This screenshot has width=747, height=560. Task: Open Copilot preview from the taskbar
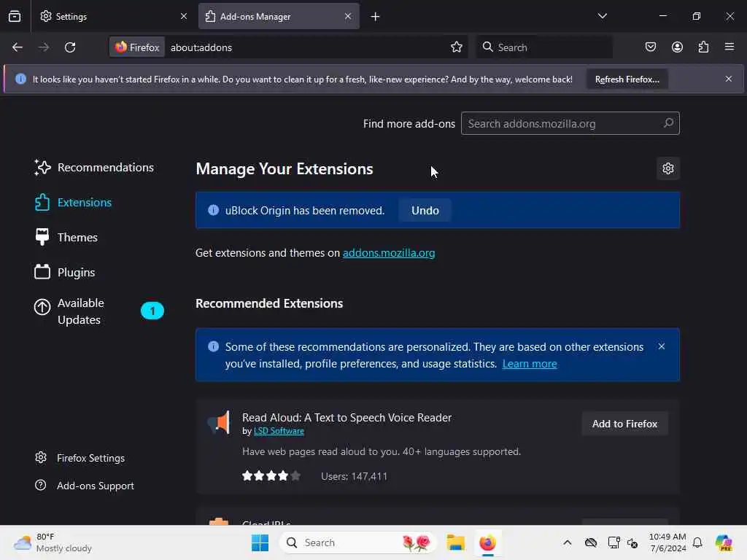click(x=724, y=542)
